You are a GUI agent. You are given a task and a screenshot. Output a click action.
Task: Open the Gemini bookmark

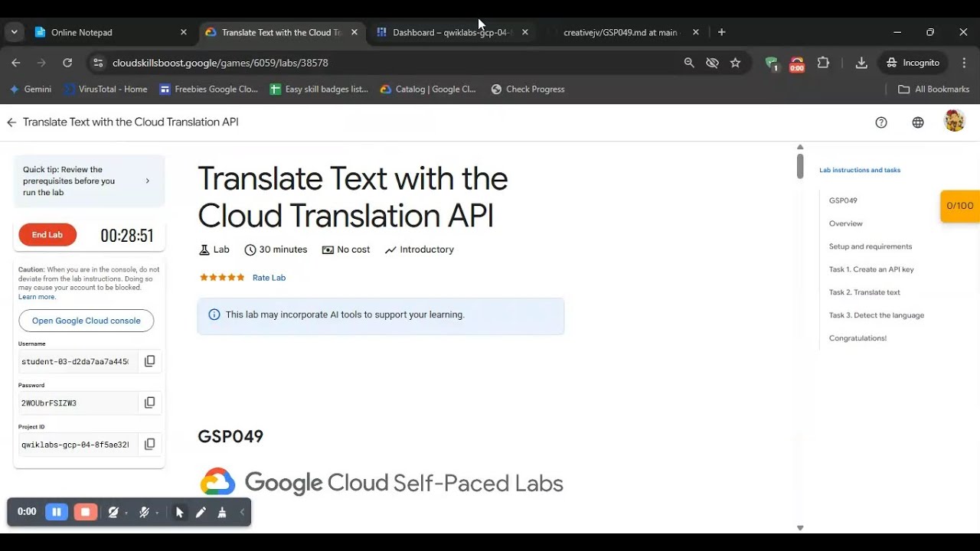coord(31,90)
